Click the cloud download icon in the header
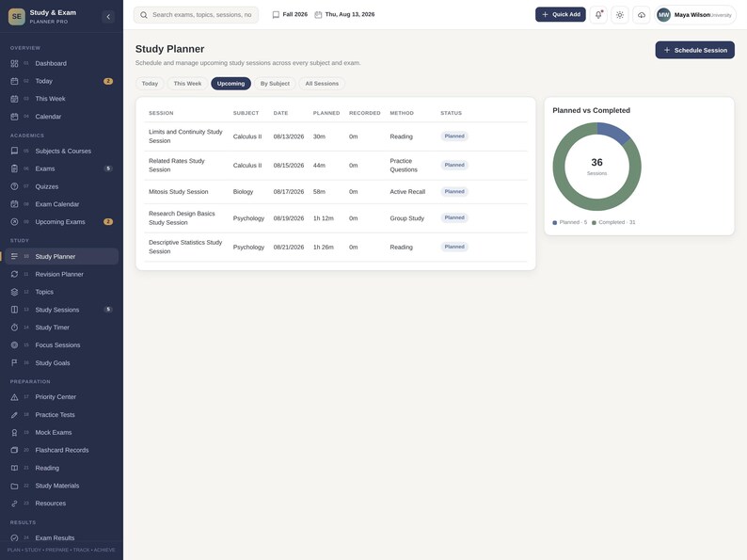 tap(642, 15)
